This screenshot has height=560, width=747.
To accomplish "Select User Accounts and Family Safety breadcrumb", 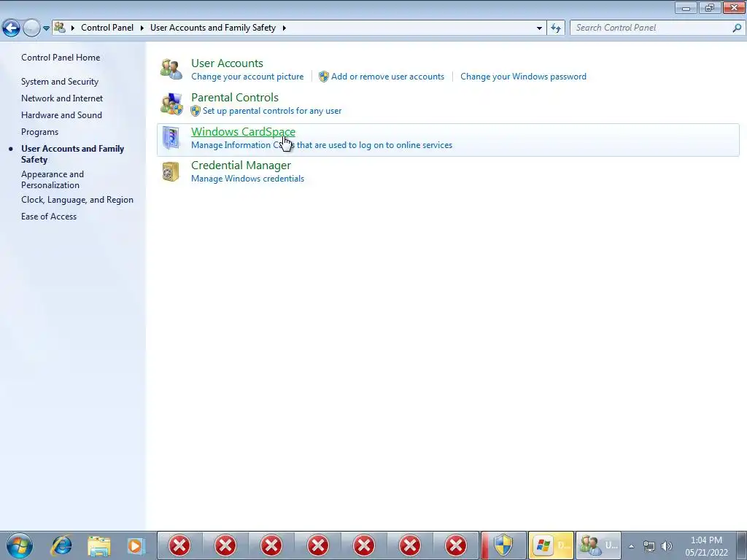I will [x=213, y=28].
